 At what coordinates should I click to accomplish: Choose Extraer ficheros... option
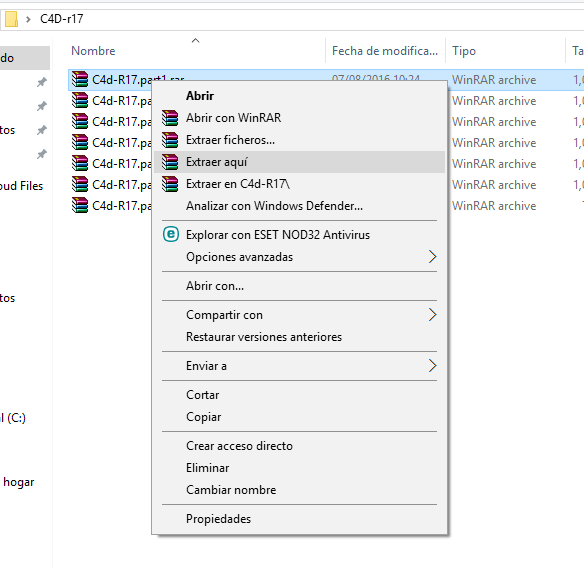click(x=299, y=140)
